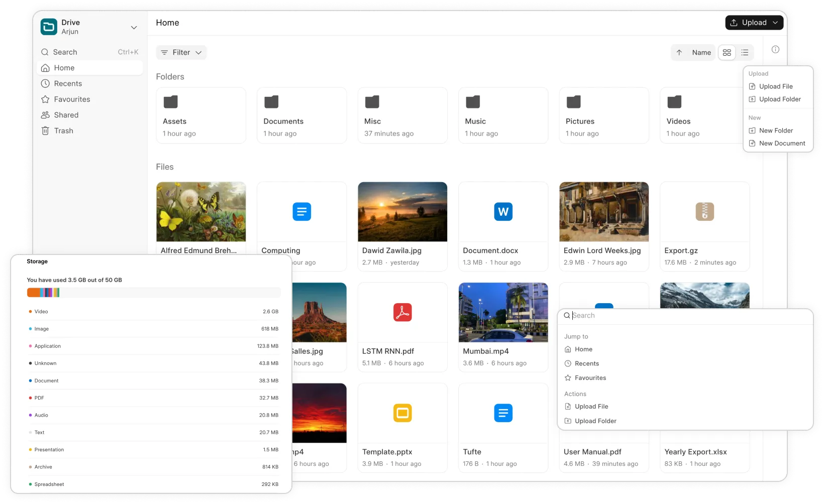
Task: Click the Upload button
Action: 751,23
